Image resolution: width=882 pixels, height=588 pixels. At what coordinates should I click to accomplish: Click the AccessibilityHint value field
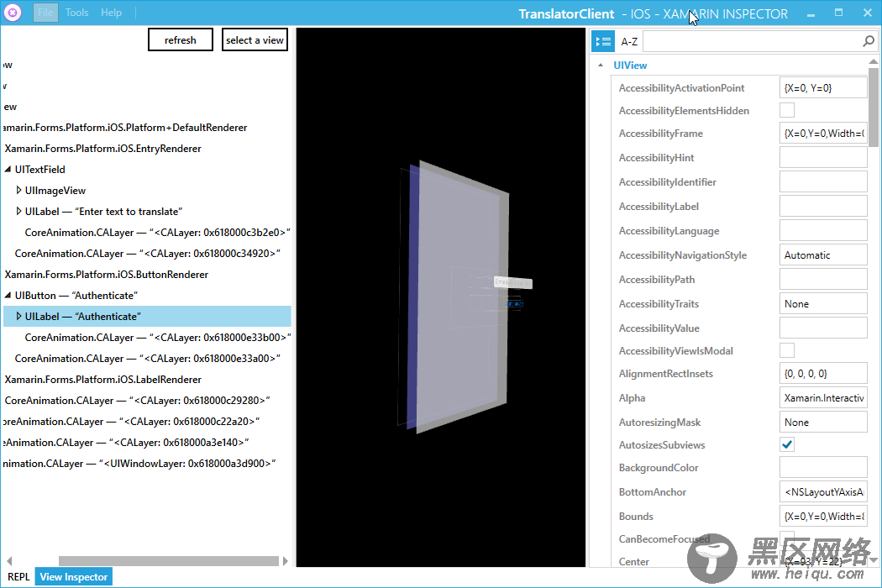pos(823,158)
